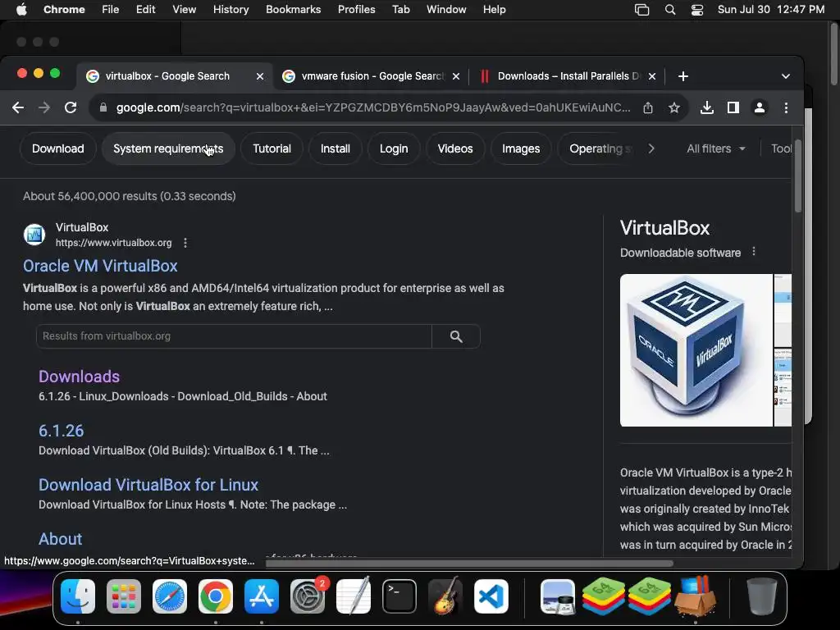Click the page vertical scrollbar thumb
This screenshot has height=630, width=840.
pyautogui.click(x=797, y=177)
